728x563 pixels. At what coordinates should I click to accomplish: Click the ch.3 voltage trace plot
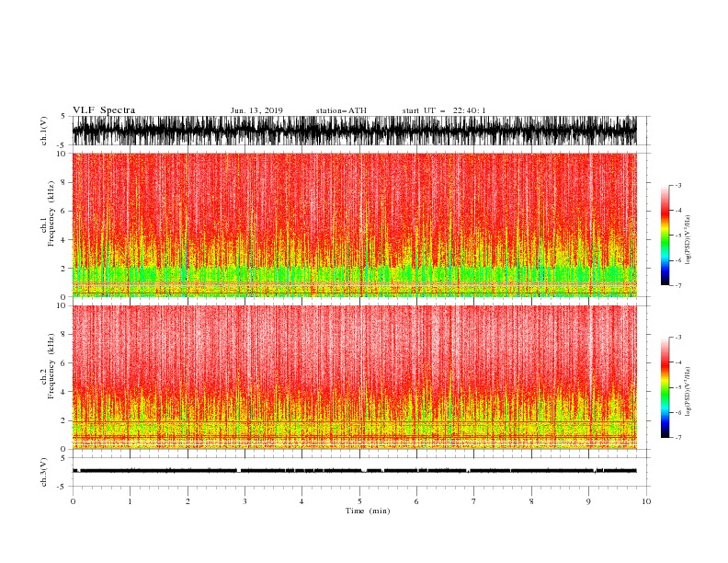tap(355, 472)
